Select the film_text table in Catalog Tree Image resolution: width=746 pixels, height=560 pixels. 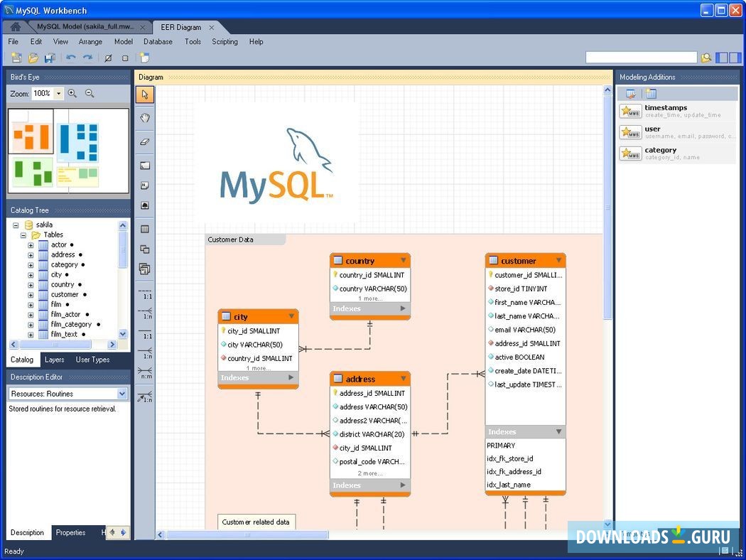(x=64, y=335)
